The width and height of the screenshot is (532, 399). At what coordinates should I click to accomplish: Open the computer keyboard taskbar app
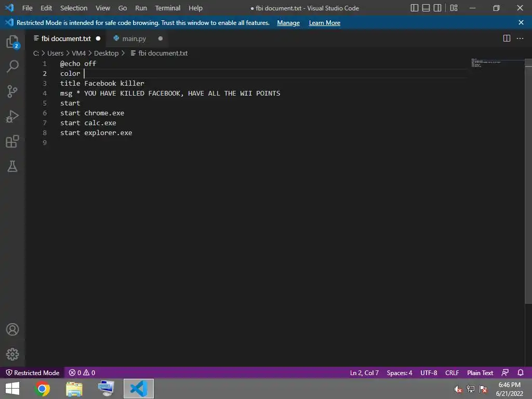[106, 388]
